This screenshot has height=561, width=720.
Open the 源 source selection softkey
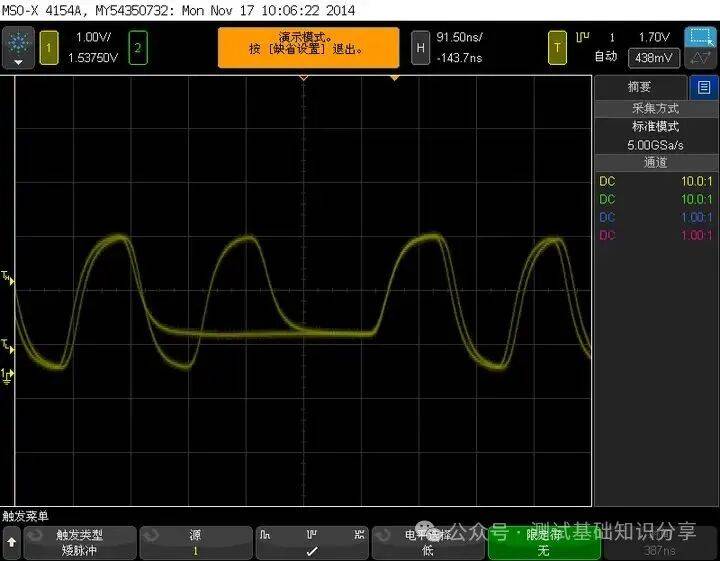(195, 542)
